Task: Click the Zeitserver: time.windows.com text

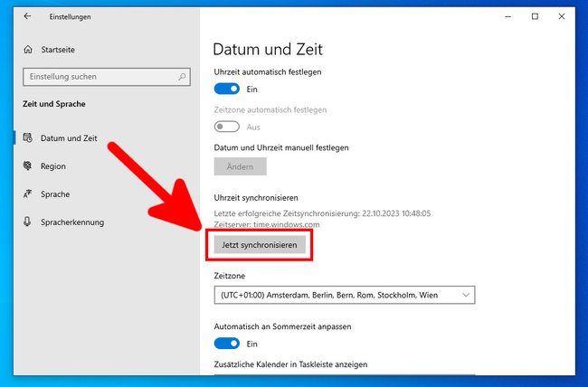Action: point(267,224)
